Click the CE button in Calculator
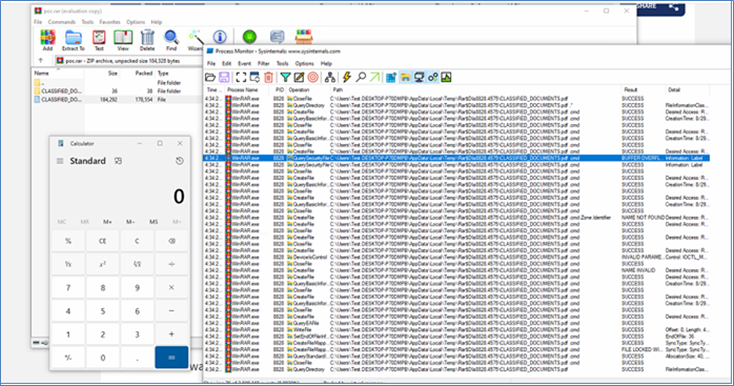The height and width of the screenshot is (386, 734). [x=103, y=241]
